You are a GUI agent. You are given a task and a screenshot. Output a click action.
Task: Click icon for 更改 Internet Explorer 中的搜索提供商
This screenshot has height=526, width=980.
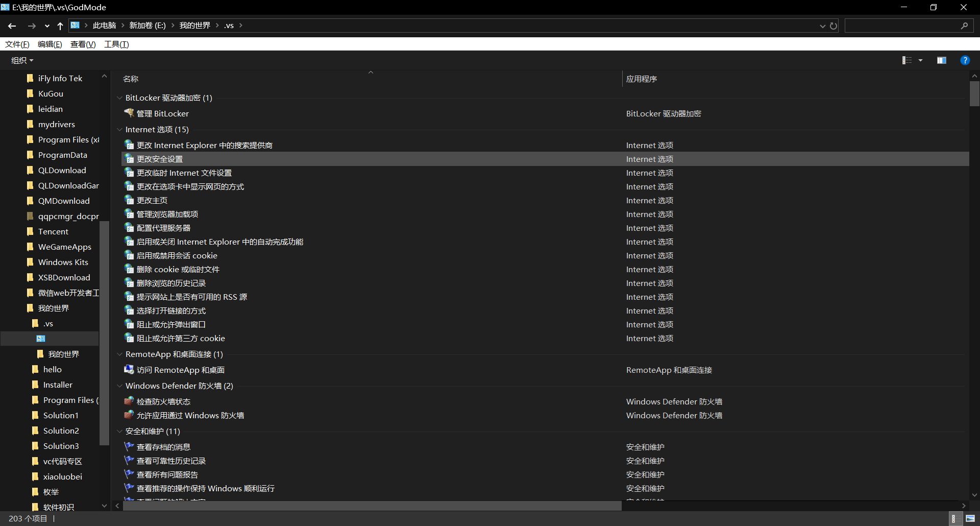pos(129,145)
